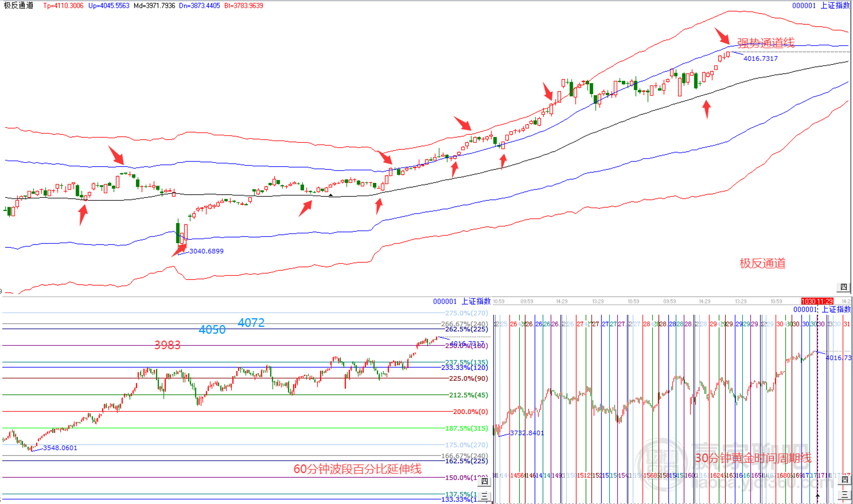The width and height of the screenshot is (853, 504).
Task: Click the Md=3971.7936 indicator value
Action: coord(155,6)
